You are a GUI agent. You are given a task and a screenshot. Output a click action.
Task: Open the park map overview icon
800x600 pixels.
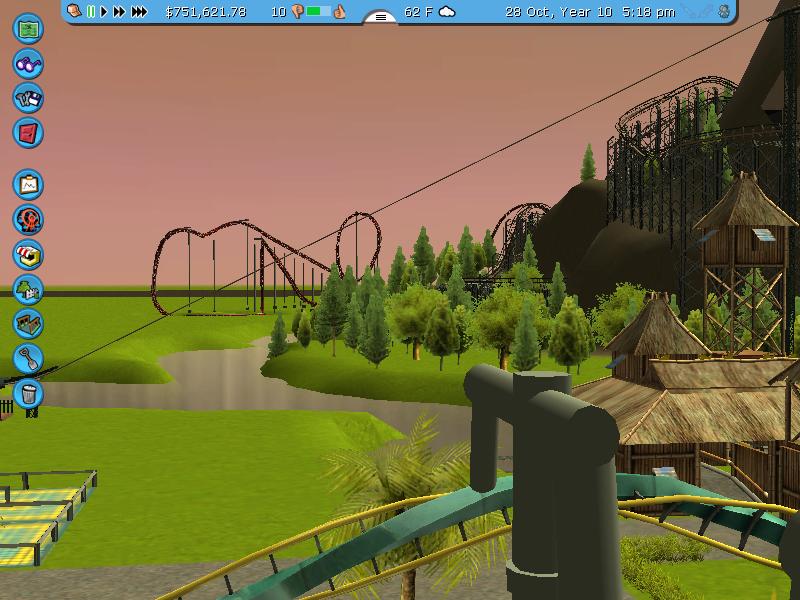pyautogui.click(x=28, y=29)
